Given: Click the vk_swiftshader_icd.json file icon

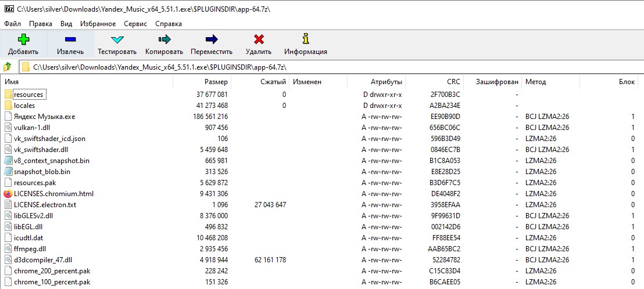Looking at the screenshot, I should click(8, 139).
